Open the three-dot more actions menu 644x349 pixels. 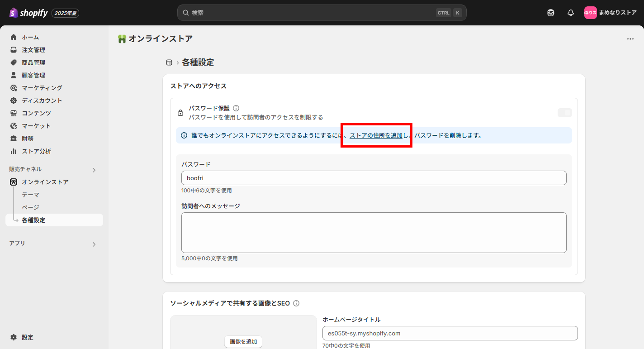click(x=630, y=39)
